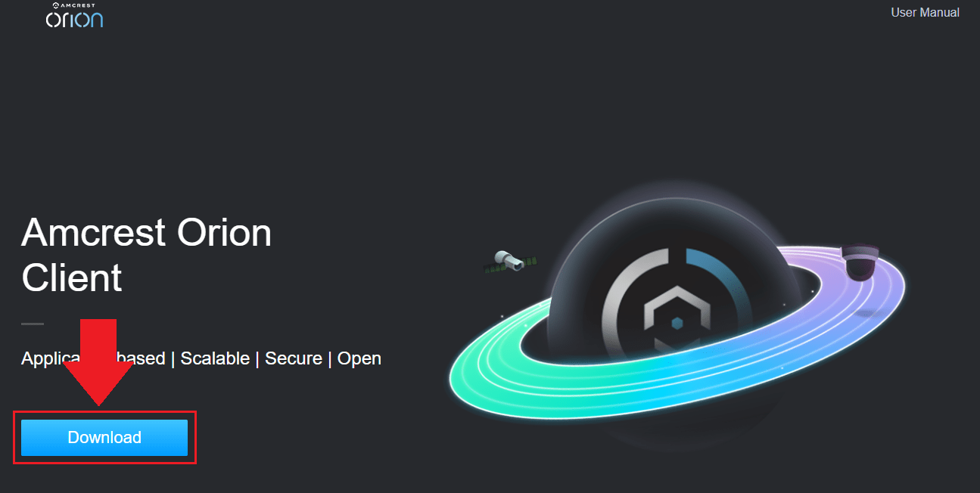Click the Amcrest Orion Client heading
The image size is (980, 493).
[146, 255]
